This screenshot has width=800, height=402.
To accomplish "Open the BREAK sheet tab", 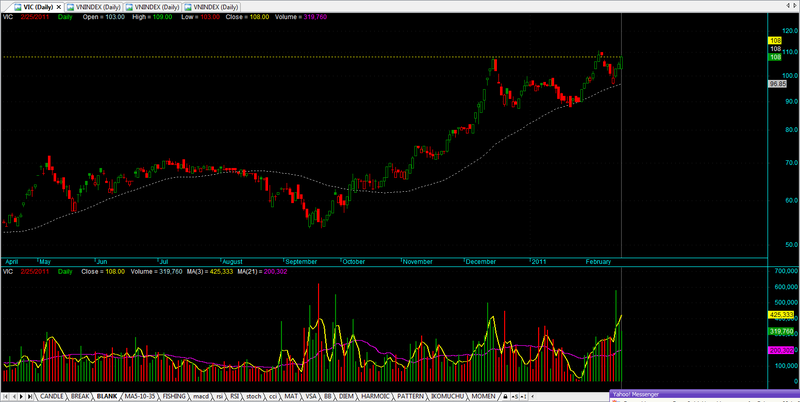I will [81, 397].
